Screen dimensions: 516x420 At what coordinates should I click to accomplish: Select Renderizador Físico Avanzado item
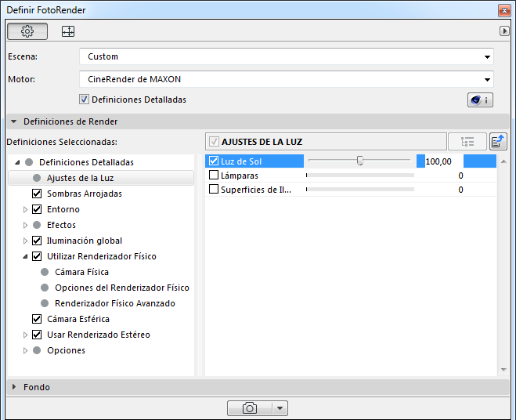pos(115,303)
